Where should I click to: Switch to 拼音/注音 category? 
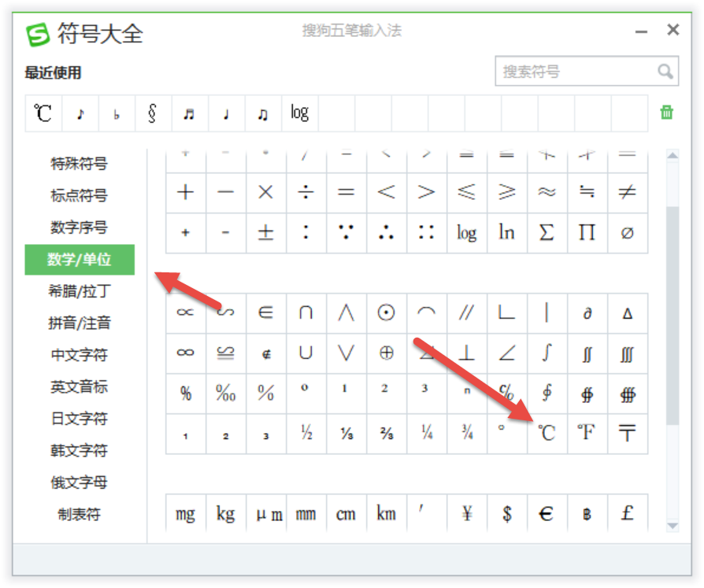pos(79,323)
